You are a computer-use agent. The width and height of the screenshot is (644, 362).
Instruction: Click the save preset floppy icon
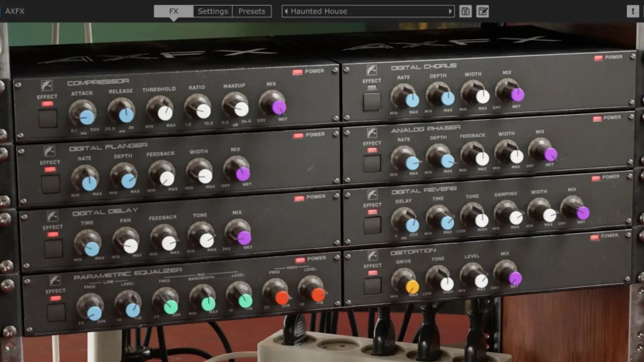tap(465, 11)
